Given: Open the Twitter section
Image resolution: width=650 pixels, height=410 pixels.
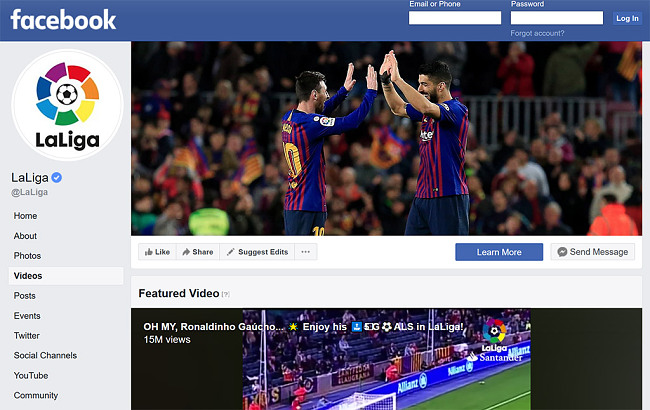Looking at the screenshot, I should click(x=27, y=335).
